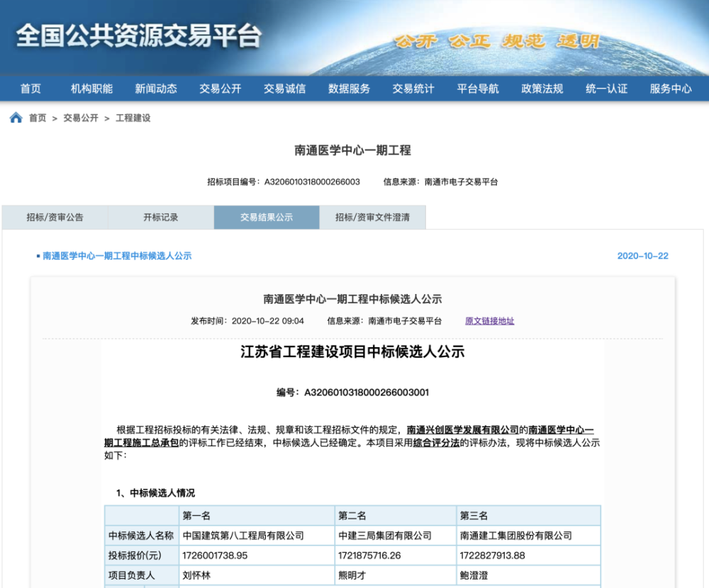Open 机构职能 navigation menu item
This screenshot has width=709, height=588.
(x=91, y=89)
